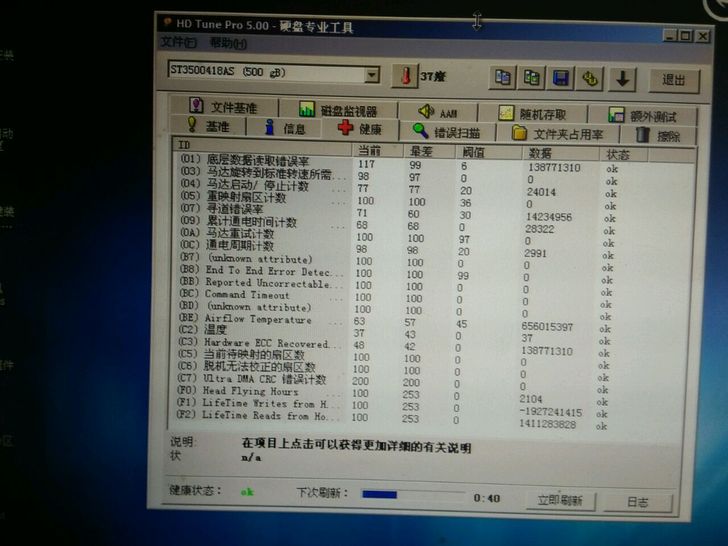Click the 1411283828 data value
This screenshot has width=728, height=546.
tap(547, 423)
